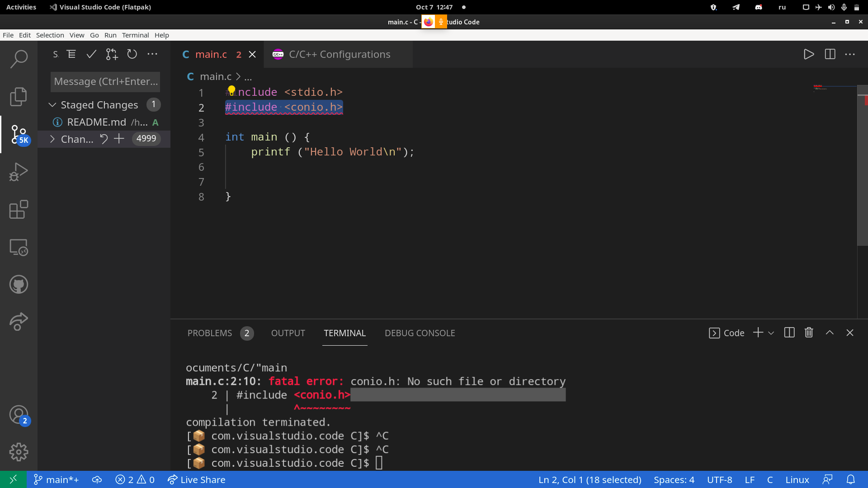Click the editor minimap preview

tap(835, 88)
